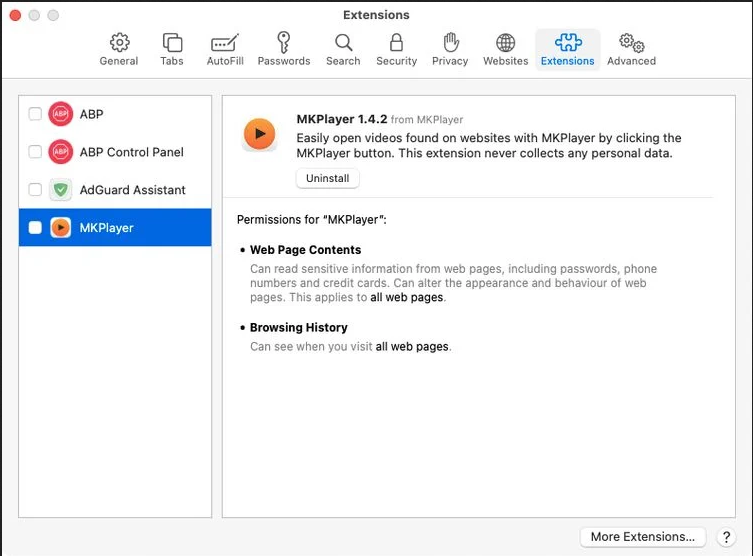Click the Web Page Contents permission heading
753x556 pixels.
[x=305, y=250]
